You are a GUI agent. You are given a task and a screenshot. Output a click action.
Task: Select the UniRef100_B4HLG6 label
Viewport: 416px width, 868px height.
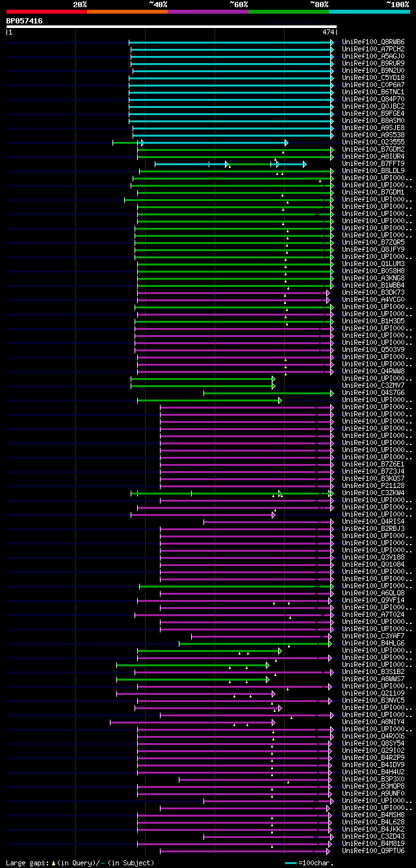click(x=373, y=643)
